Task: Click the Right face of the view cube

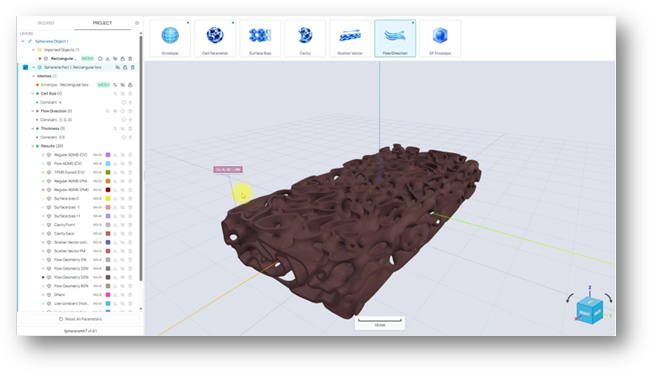Action: [585, 313]
